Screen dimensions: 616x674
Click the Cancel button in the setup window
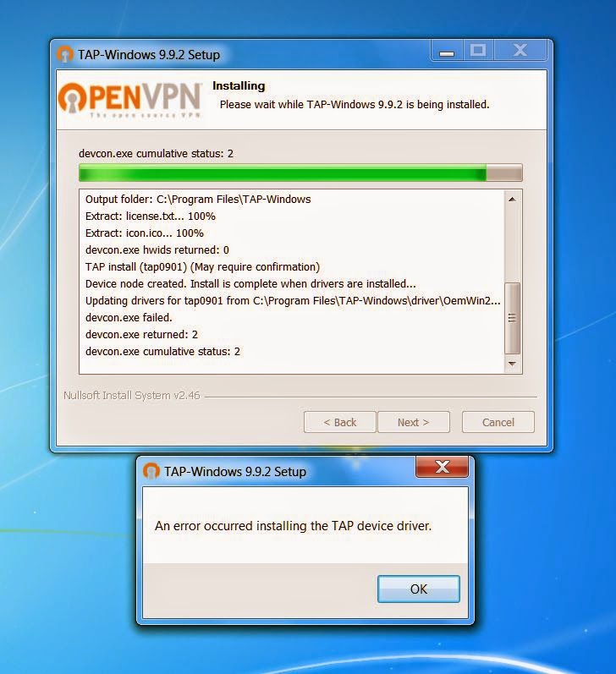pos(498,422)
